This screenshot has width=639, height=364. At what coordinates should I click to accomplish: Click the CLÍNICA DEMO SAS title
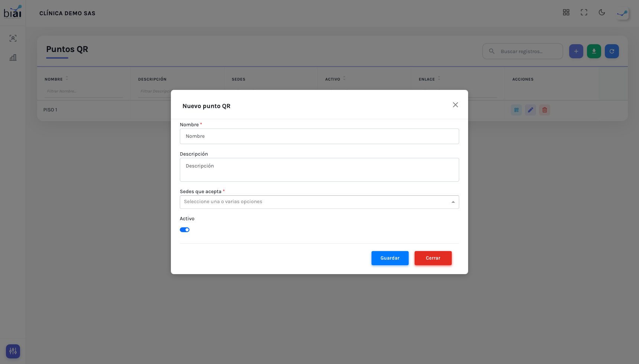[x=67, y=13]
